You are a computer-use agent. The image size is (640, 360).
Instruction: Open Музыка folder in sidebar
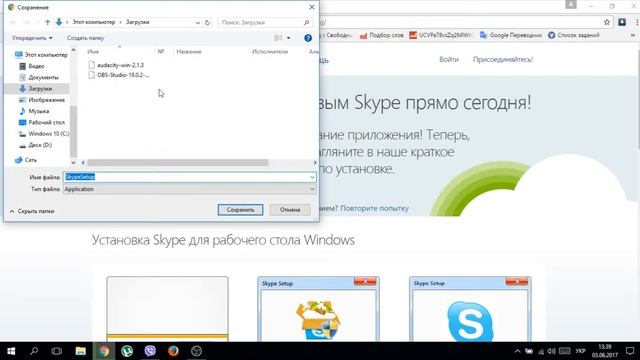point(34,111)
